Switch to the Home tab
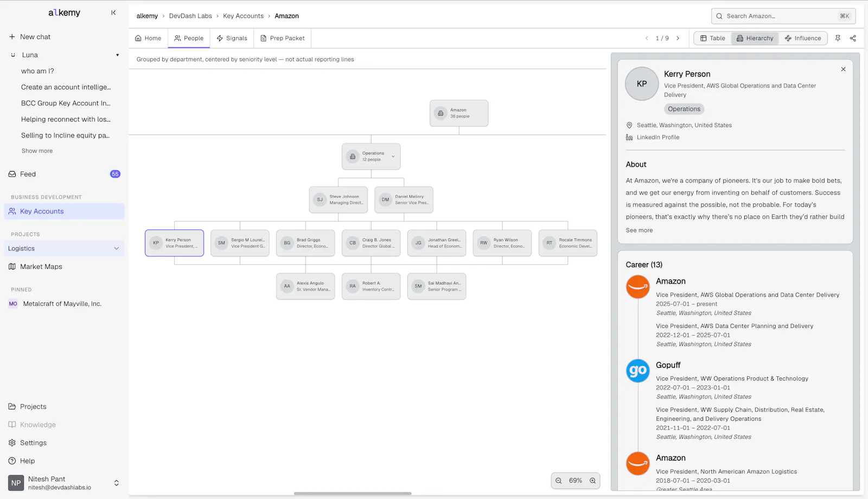 148,39
